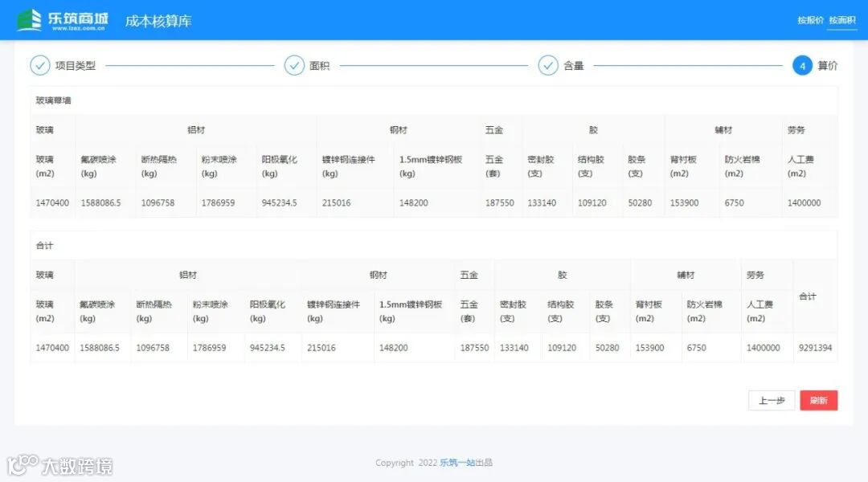Select value 50280 in the 玻璃幕墙 table
Screen dimensions: 868x482
(x=640, y=202)
